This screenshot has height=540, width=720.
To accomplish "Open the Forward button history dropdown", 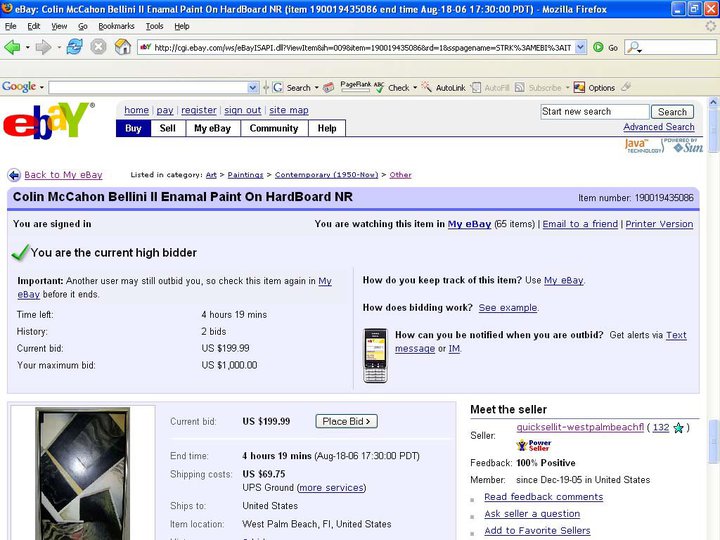I will (59, 47).
